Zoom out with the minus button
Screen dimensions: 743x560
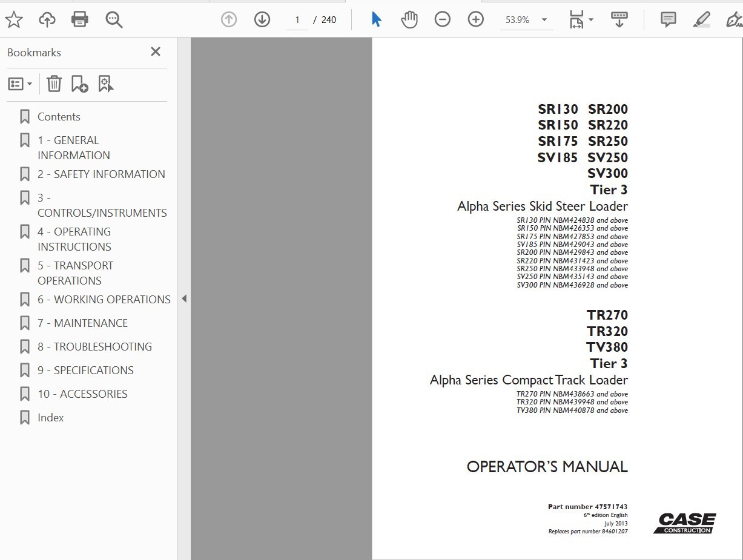443,20
